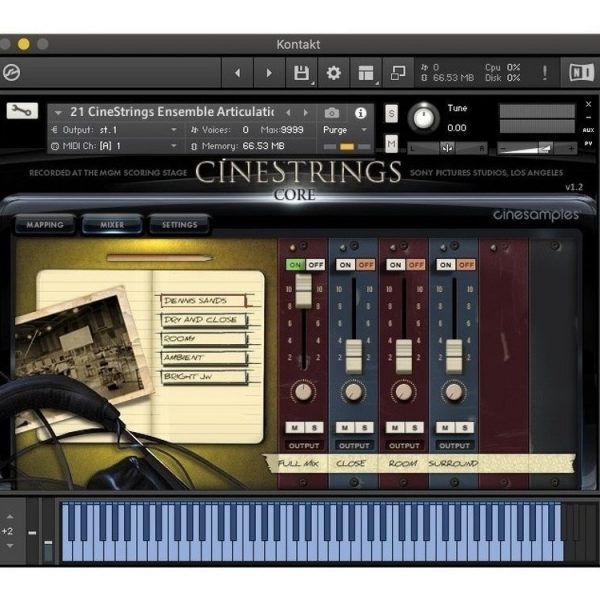The image size is (600, 600).
Task: Open the Room OUTPUT selector
Action: [x=404, y=445]
